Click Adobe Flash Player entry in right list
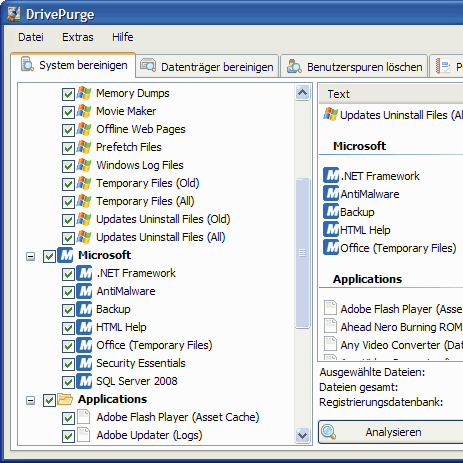This screenshot has height=463, width=463. [401, 309]
